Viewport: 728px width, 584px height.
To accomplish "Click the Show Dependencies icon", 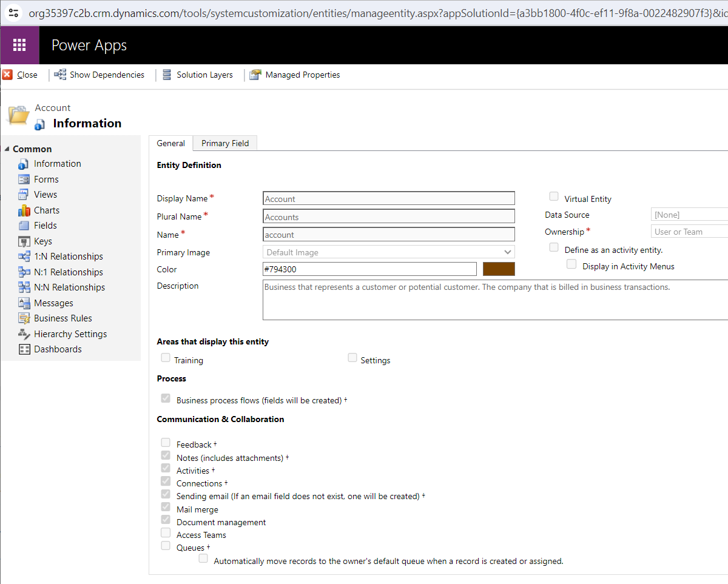I will [x=60, y=75].
